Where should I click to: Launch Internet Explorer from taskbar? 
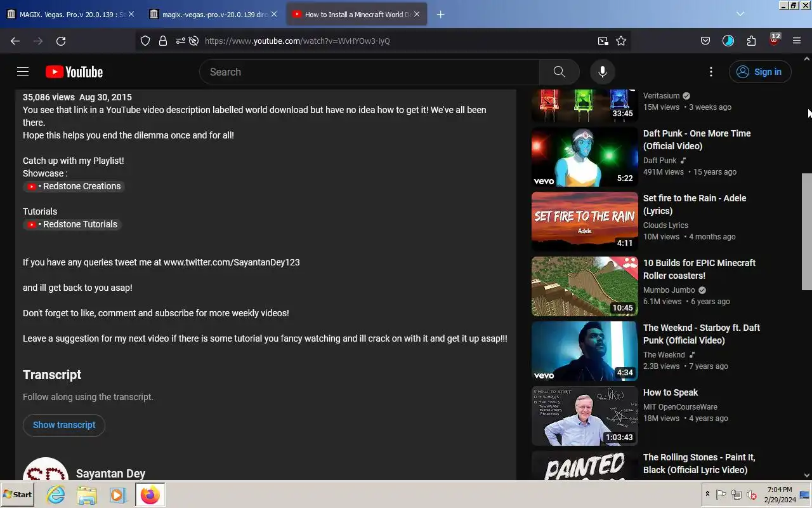pos(56,495)
